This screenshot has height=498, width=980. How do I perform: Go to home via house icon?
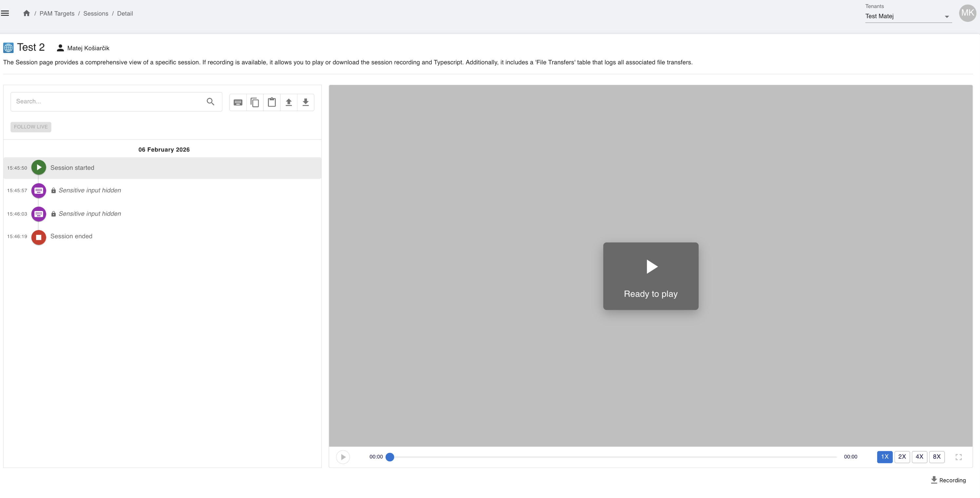[x=26, y=13]
